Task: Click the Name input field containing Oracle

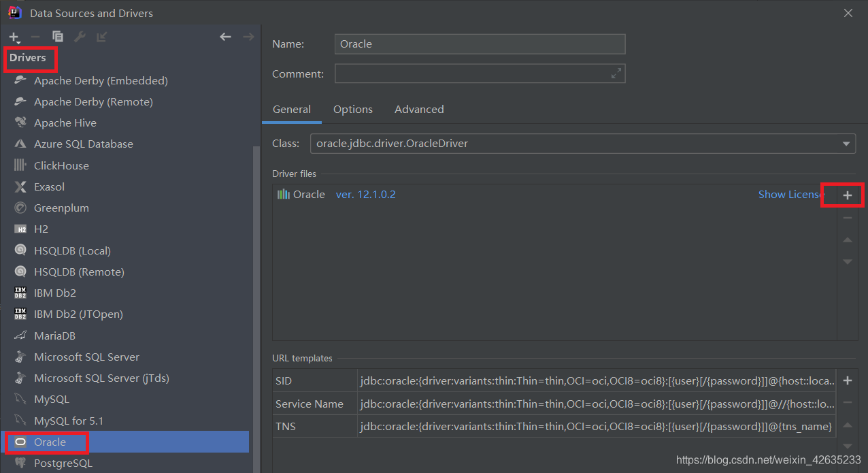Action: click(x=480, y=44)
